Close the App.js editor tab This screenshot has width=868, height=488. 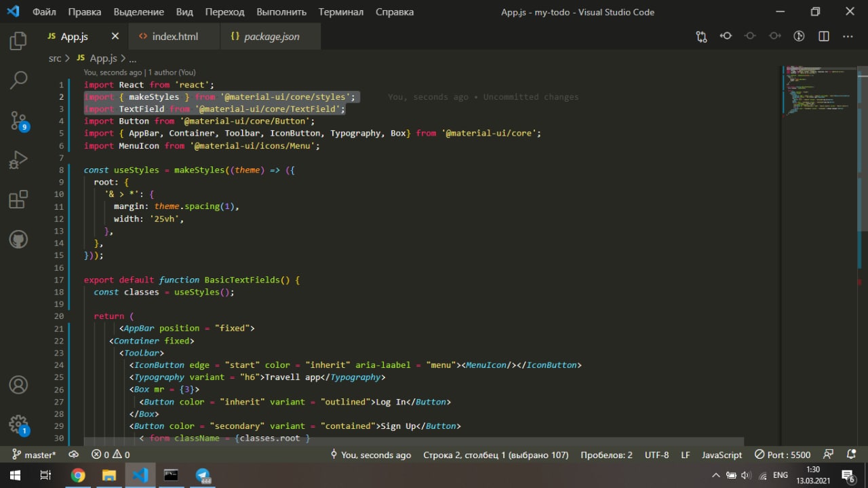tap(115, 37)
